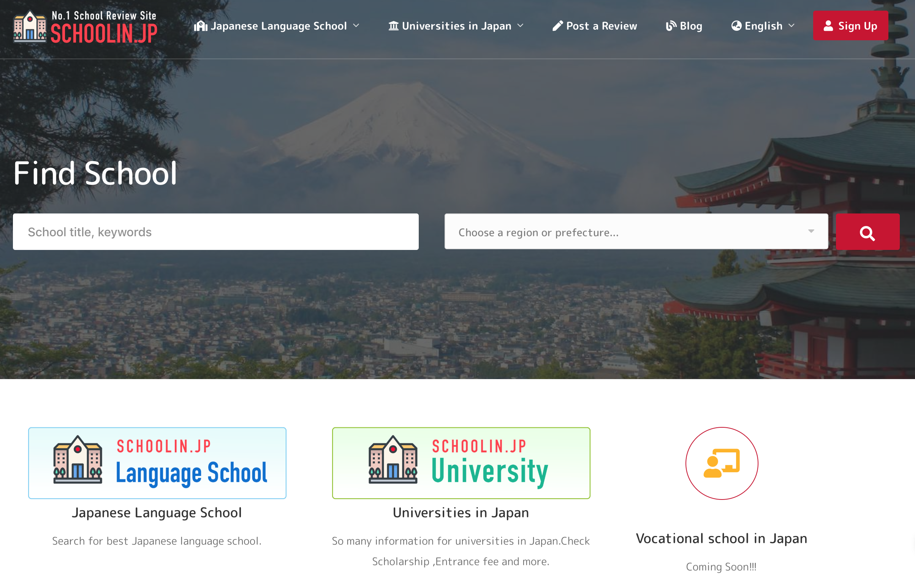Open the Universities in Japan heading link

(461, 512)
